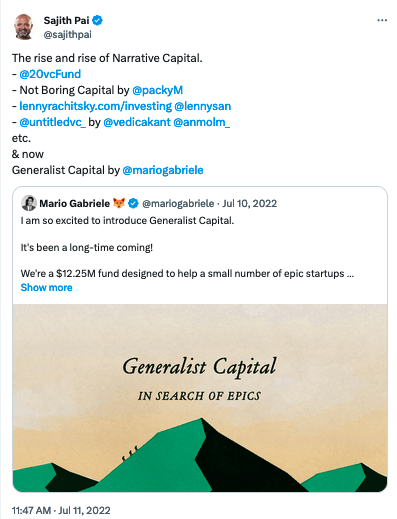Open the @anmolm_ mention

tap(201, 122)
